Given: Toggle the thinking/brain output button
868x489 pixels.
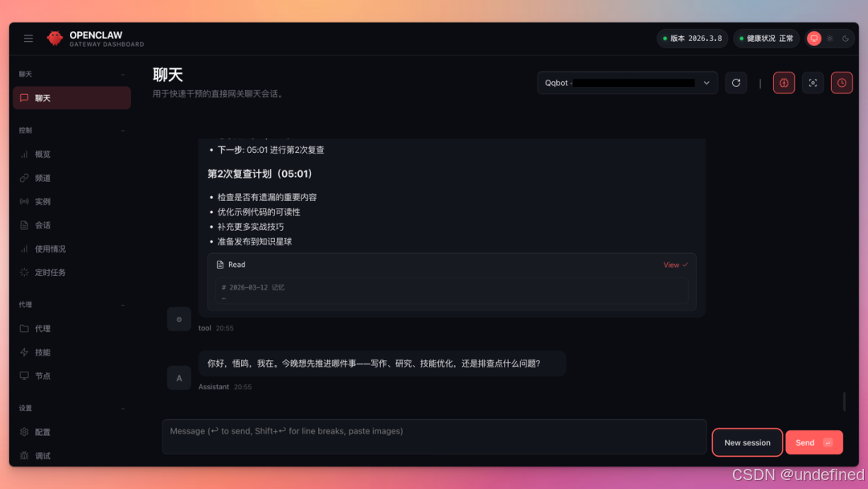Looking at the screenshot, I should (784, 83).
